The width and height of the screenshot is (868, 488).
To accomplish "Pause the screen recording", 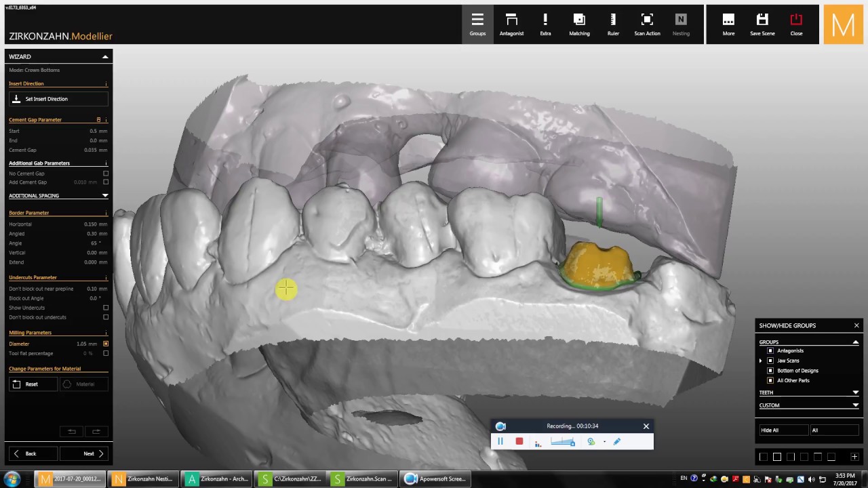I will (x=500, y=441).
